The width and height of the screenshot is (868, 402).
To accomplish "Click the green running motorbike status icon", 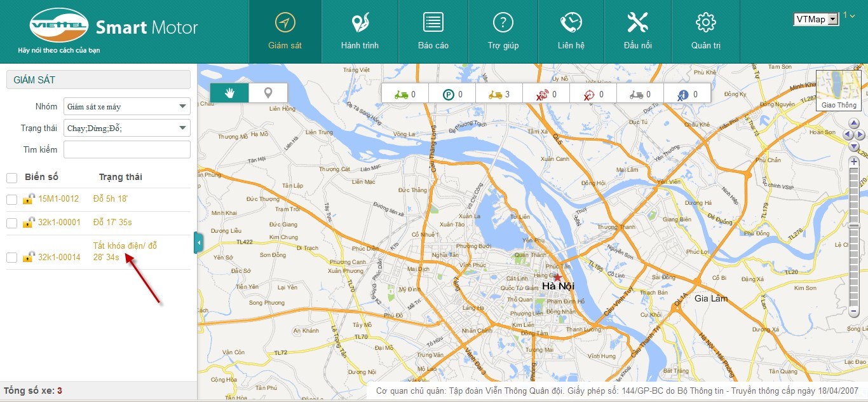I will [x=402, y=95].
